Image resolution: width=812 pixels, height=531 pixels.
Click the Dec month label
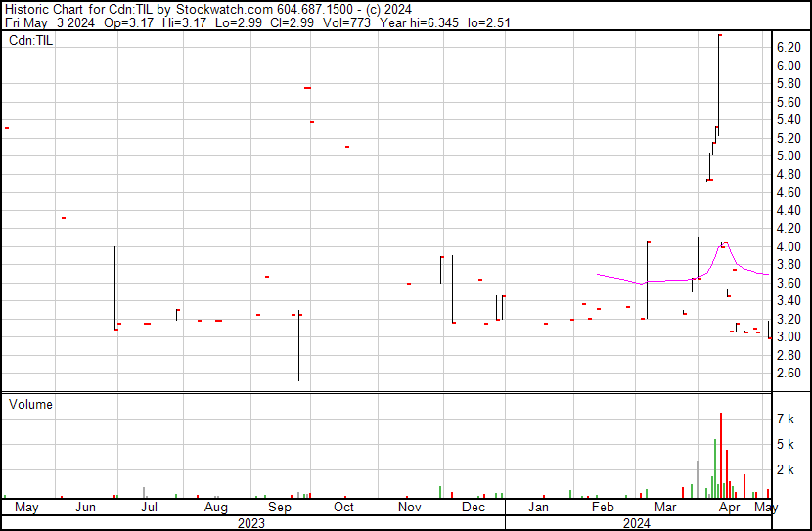pos(474,508)
